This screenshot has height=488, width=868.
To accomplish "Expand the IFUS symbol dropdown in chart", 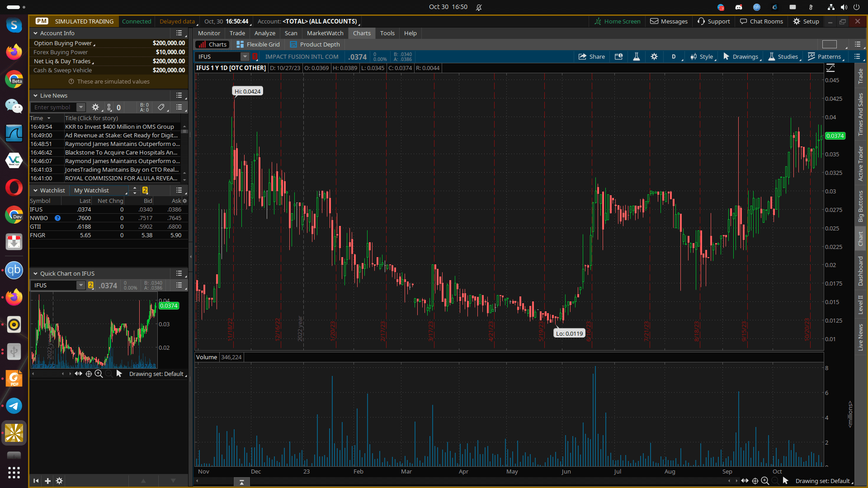I will (x=245, y=56).
